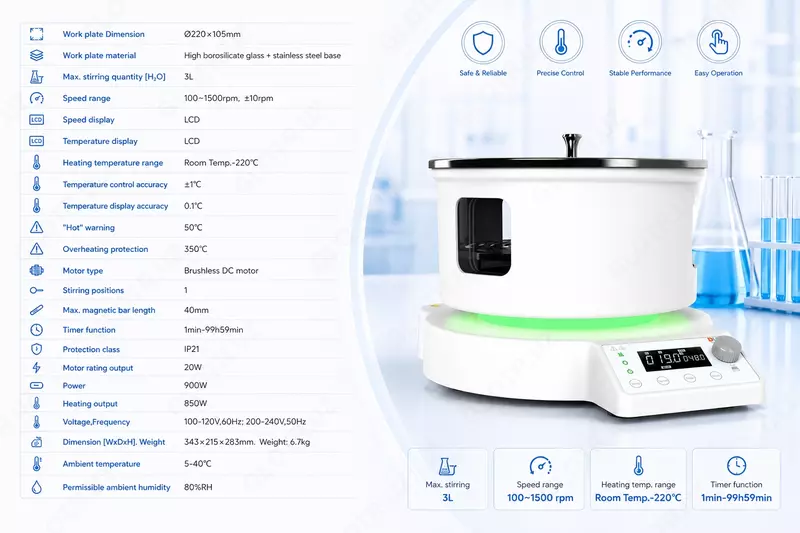The height and width of the screenshot is (533, 800).
Task: Click "100-120V,60Hz; 200-240V,50Hz" text
Action: [245, 422]
